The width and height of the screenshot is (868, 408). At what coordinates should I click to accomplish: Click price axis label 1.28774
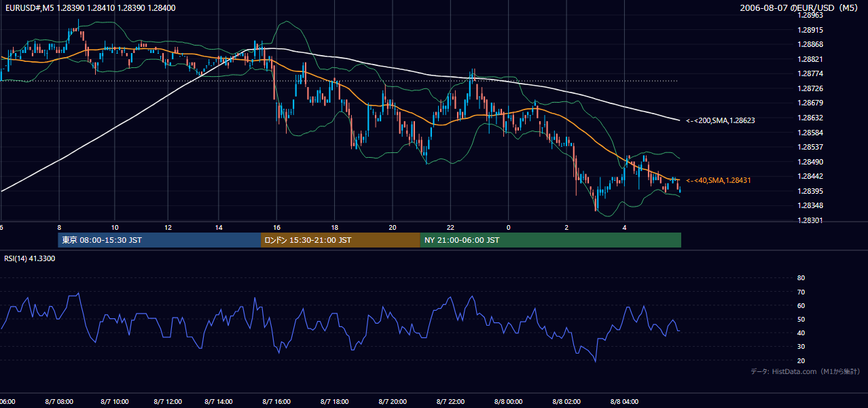[809, 73]
